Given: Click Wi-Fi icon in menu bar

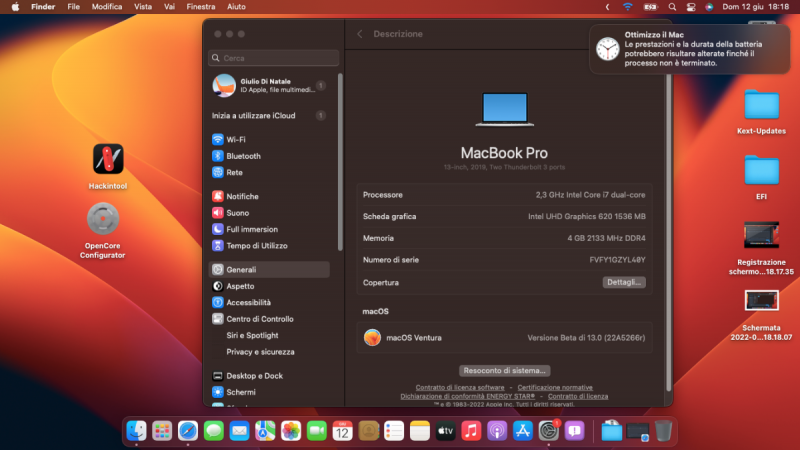Looking at the screenshot, I should click(x=628, y=7).
